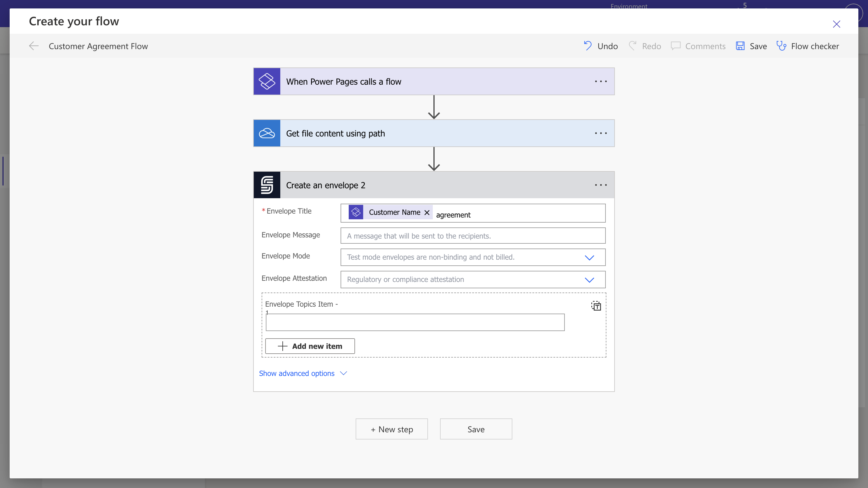Image resolution: width=868 pixels, height=488 pixels.
Task: Click the New step button
Action: click(x=391, y=429)
